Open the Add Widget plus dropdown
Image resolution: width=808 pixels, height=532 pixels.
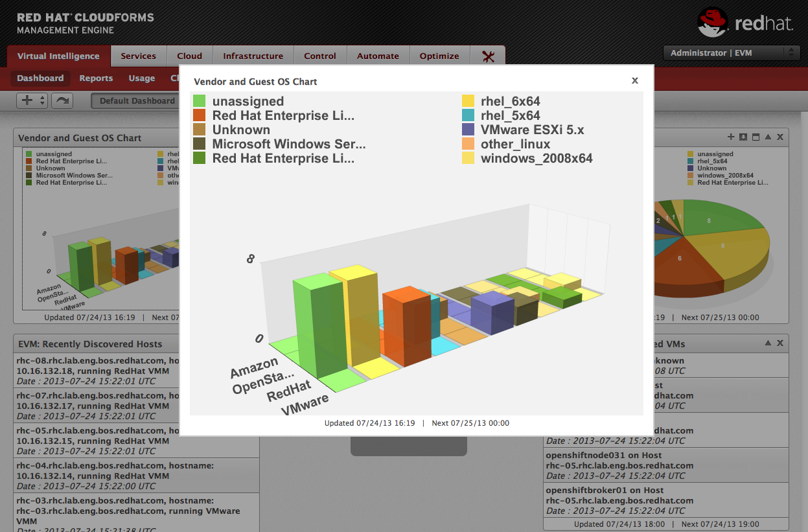click(32, 100)
